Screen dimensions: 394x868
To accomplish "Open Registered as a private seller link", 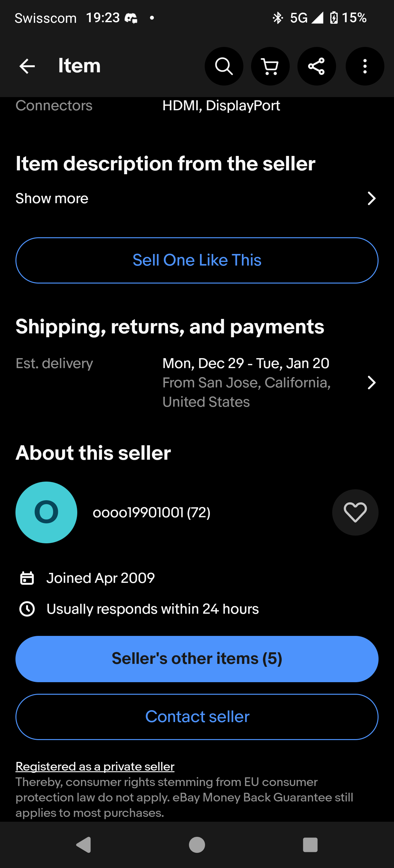I will point(95,767).
